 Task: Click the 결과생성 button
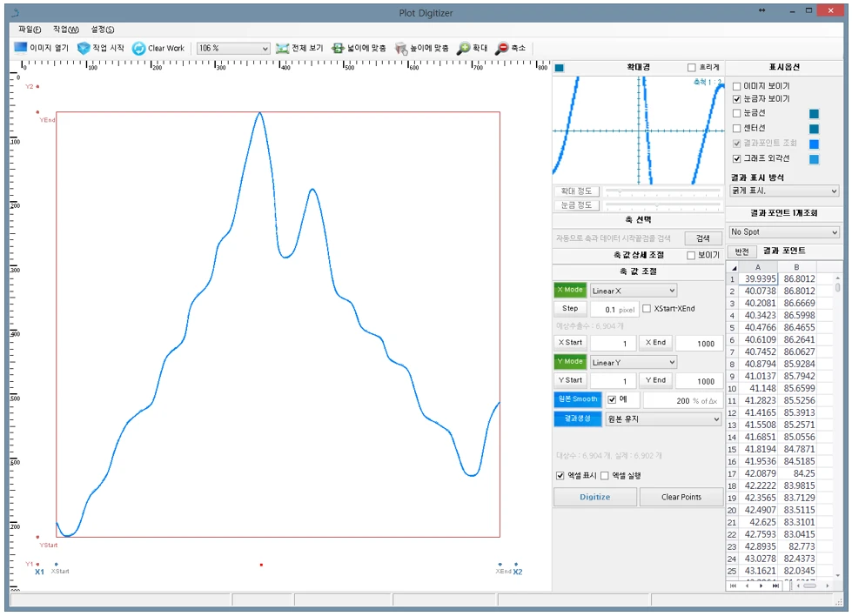pyautogui.click(x=578, y=418)
